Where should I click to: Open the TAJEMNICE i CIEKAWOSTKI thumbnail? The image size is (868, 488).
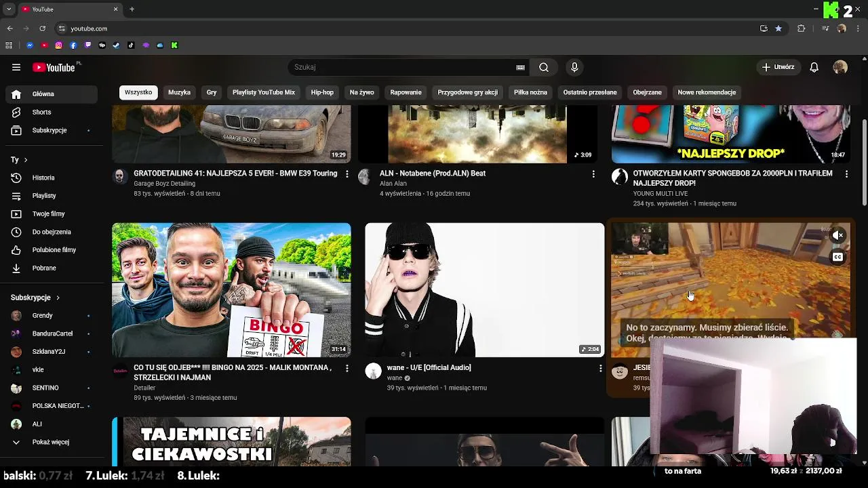click(x=231, y=442)
